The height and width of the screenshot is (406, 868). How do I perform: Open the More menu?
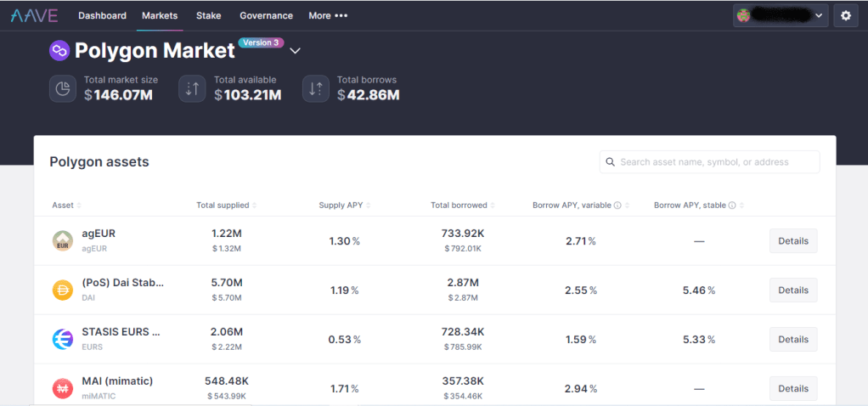(328, 15)
